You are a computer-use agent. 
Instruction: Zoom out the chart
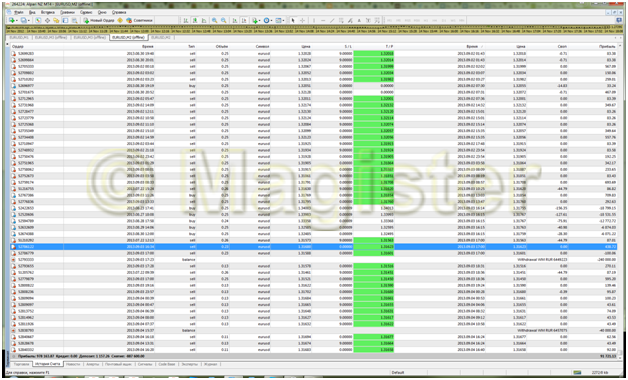point(223,20)
